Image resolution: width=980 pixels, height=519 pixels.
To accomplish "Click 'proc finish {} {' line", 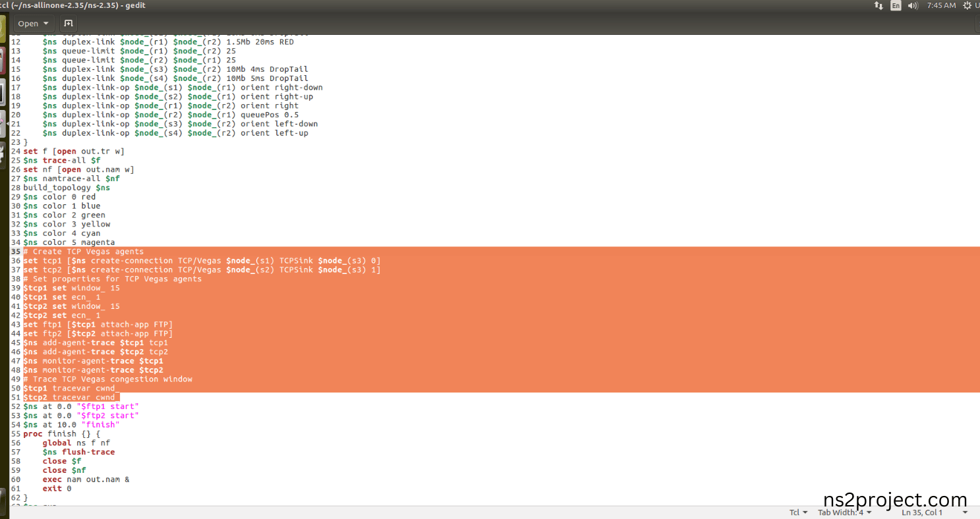I will click(x=62, y=434).
